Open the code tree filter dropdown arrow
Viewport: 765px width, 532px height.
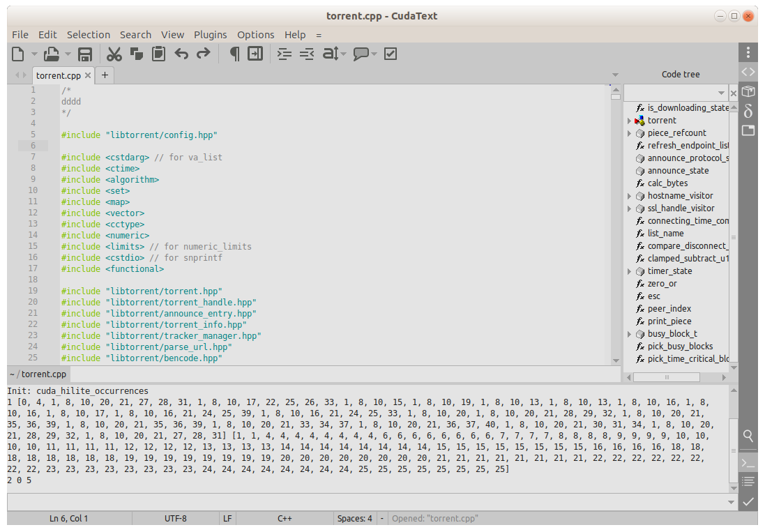721,93
